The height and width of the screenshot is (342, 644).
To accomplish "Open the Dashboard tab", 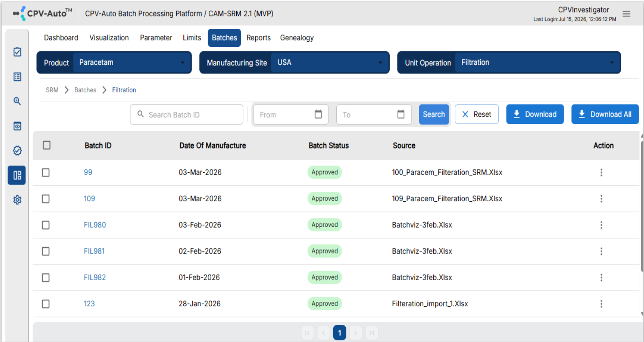I will pos(61,38).
